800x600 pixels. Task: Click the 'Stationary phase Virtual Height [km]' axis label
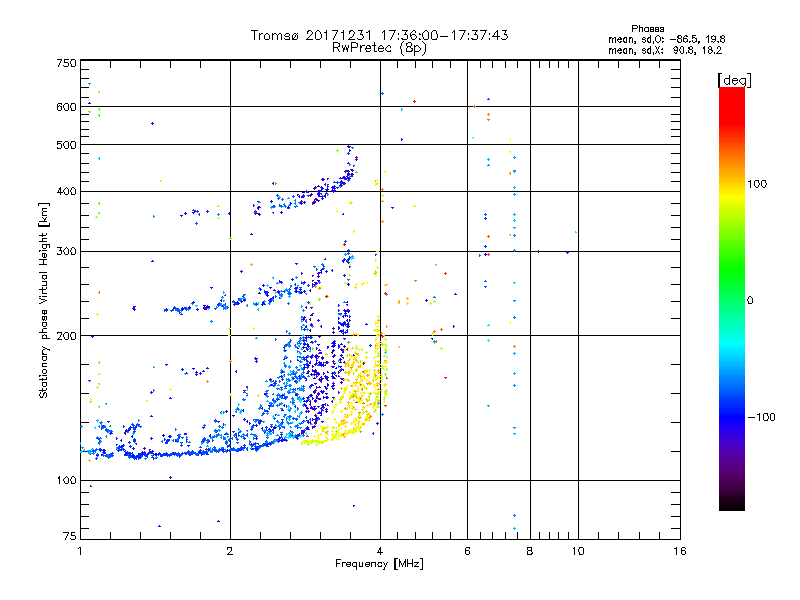point(44,301)
